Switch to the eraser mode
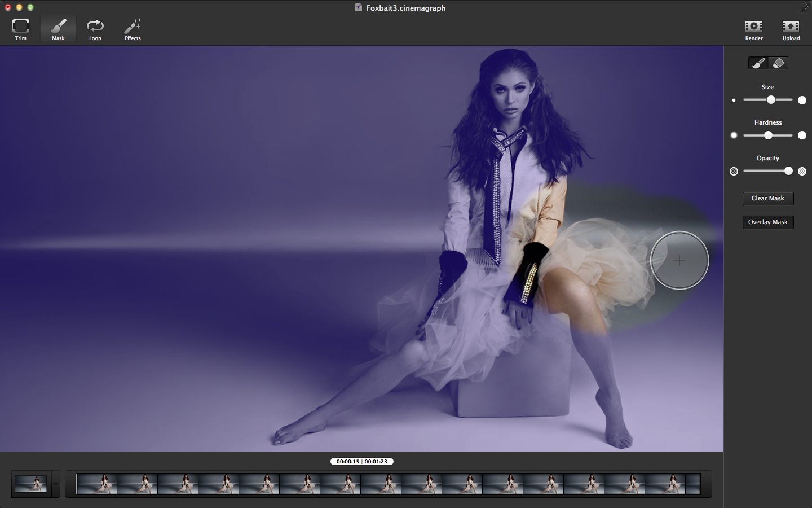 pos(778,63)
